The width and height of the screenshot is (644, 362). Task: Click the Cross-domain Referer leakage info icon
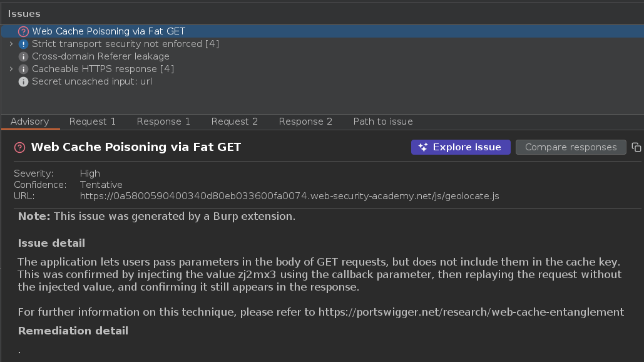coord(24,56)
